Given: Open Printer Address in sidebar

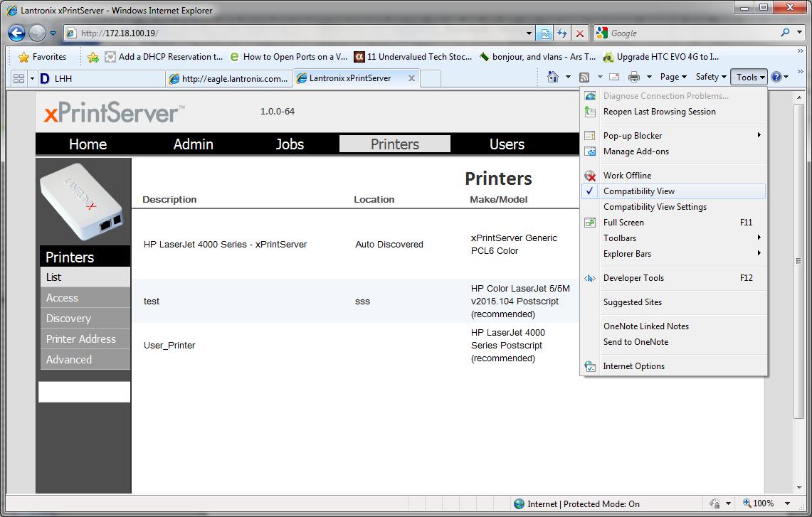Looking at the screenshot, I should coord(80,339).
